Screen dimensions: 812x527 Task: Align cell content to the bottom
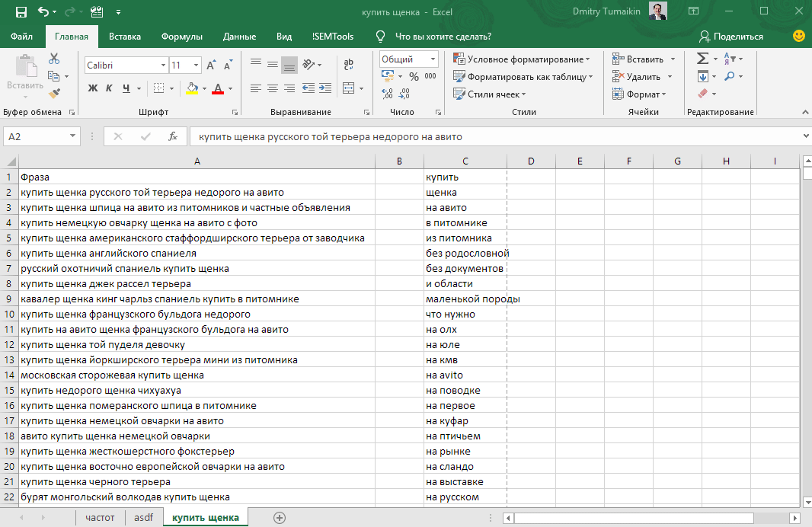(x=289, y=65)
